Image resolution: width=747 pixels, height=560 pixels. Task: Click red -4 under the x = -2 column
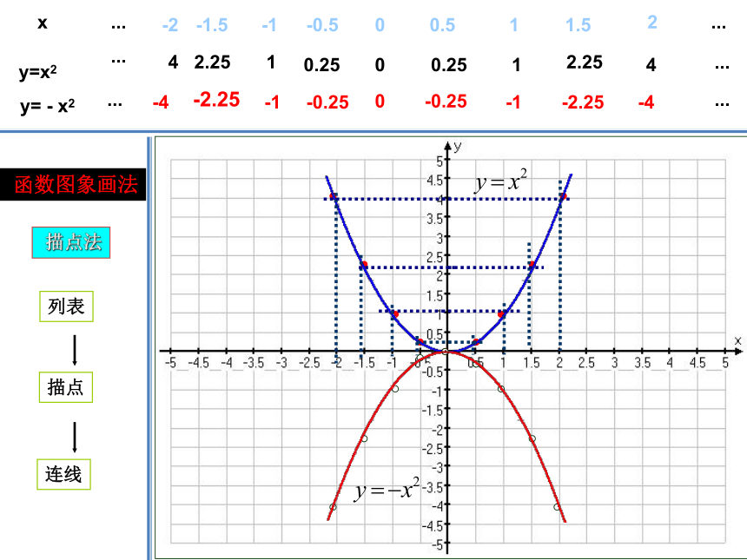point(161,102)
